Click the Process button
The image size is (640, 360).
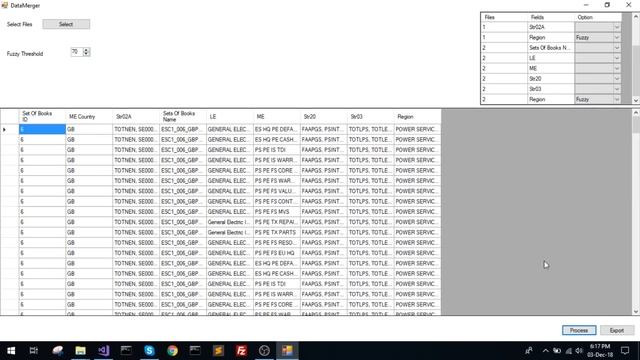click(x=579, y=330)
